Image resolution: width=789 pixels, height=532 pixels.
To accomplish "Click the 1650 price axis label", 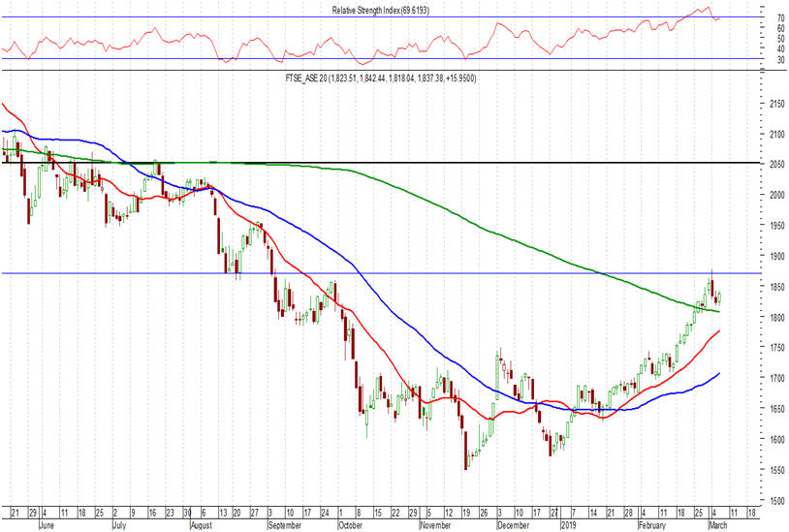I will click(x=777, y=409).
